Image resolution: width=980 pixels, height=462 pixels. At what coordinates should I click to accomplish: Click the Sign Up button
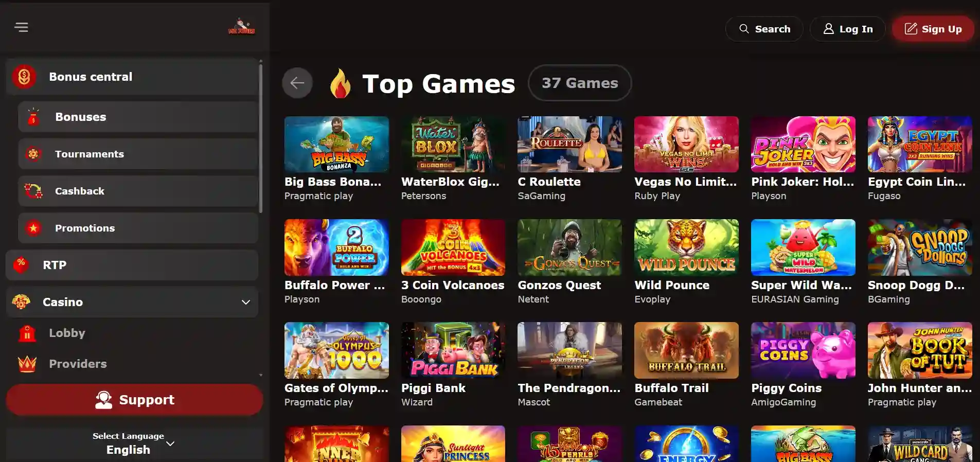pyautogui.click(x=933, y=29)
